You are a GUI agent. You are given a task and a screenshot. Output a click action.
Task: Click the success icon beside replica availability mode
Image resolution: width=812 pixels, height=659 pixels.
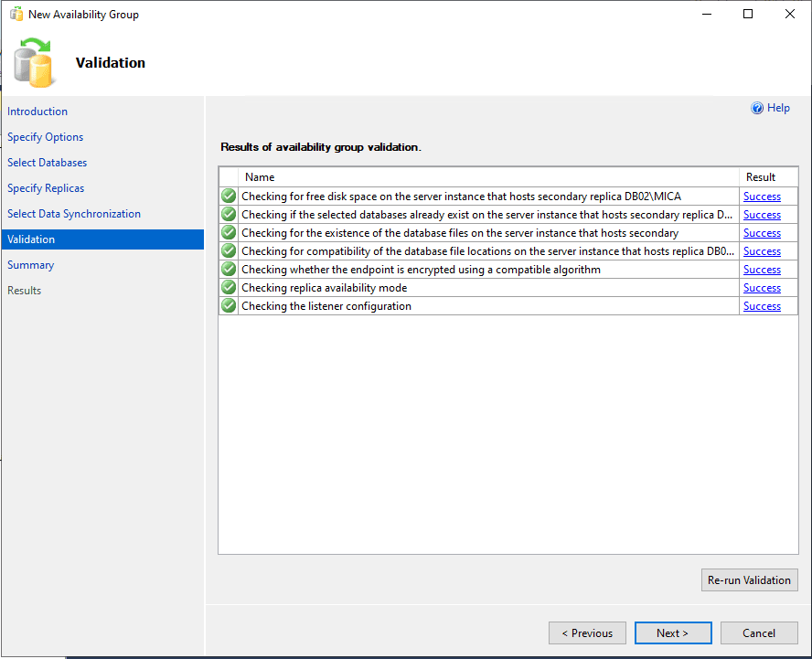click(x=229, y=287)
